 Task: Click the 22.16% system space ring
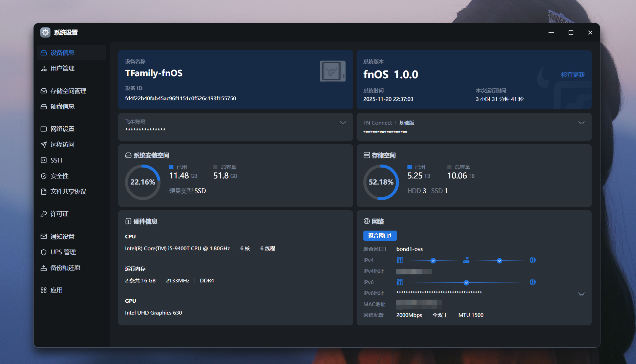coord(143,182)
